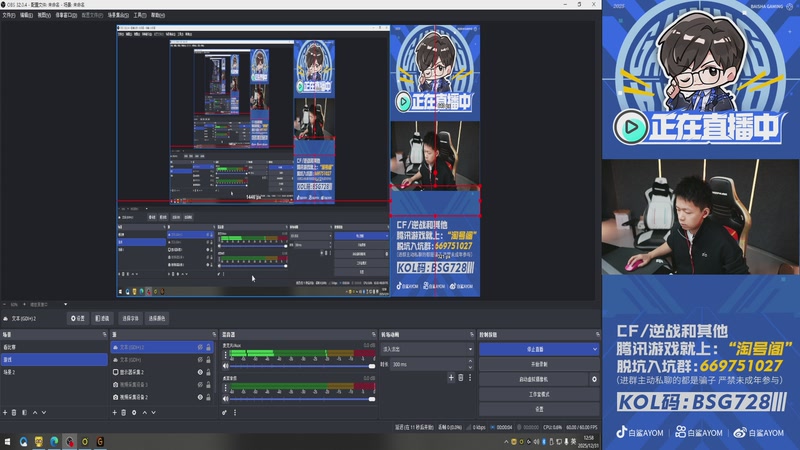
Task: Toggle lock on 视频采集设备 3 source
Action: [208, 384]
